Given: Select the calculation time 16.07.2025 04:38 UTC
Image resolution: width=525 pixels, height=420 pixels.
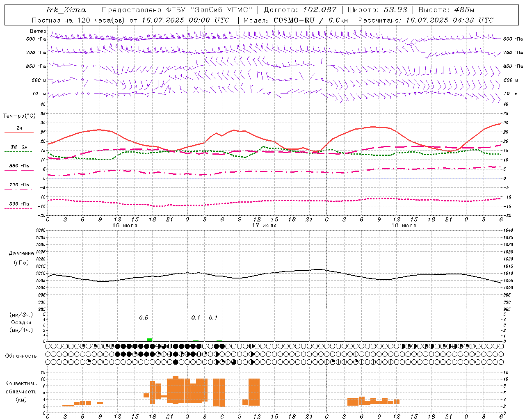Looking at the screenshot, I should coord(450,20).
